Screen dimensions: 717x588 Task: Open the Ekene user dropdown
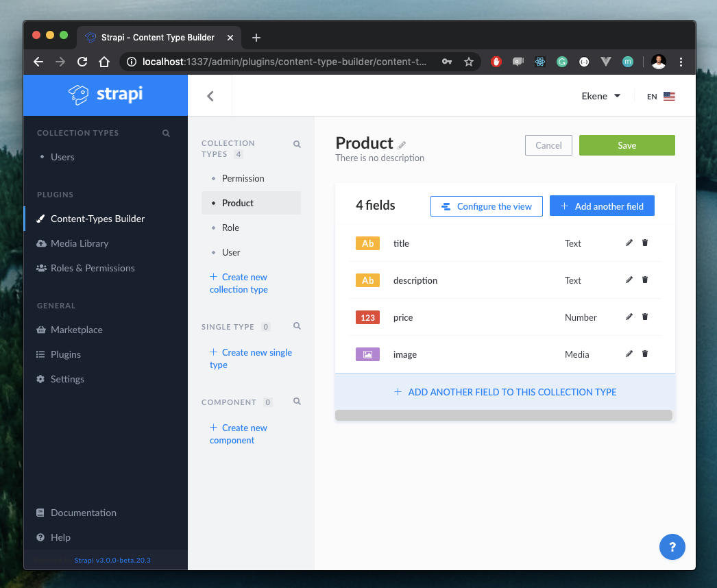pyautogui.click(x=600, y=96)
